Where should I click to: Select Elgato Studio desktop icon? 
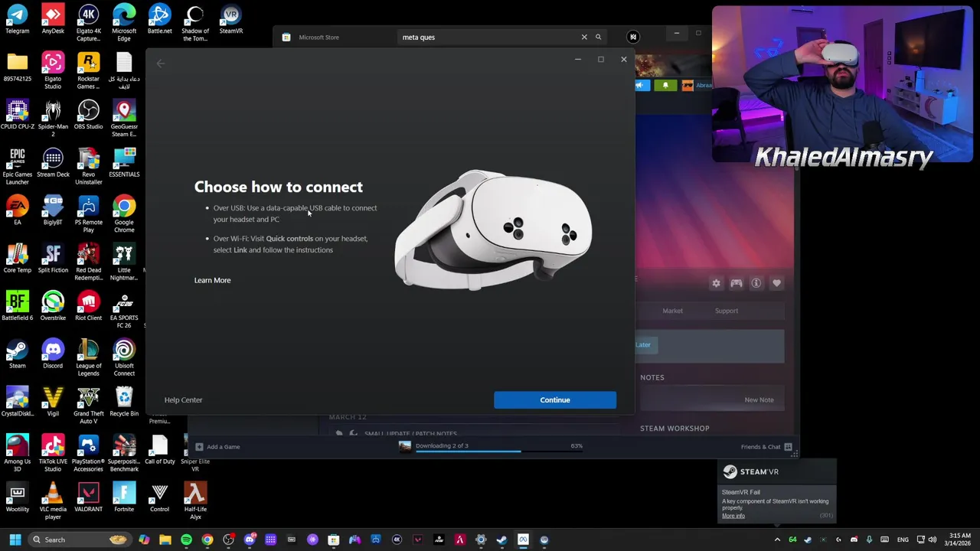53,71
